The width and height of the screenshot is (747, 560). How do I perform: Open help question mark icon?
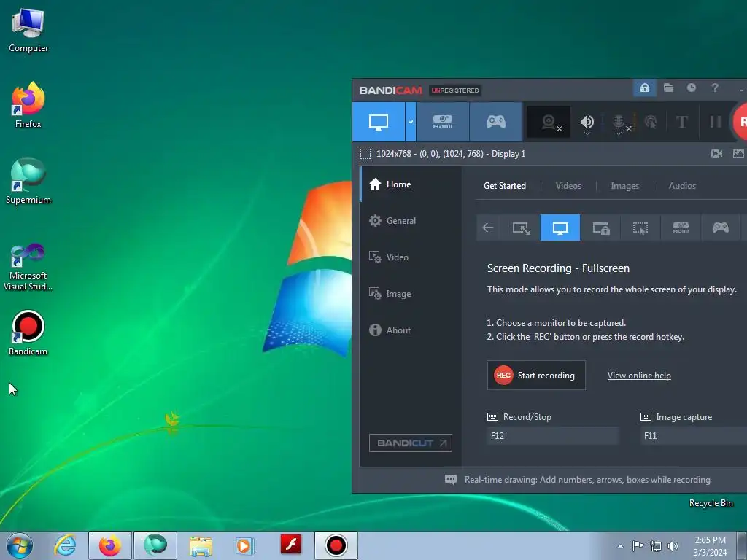(x=715, y=87)
